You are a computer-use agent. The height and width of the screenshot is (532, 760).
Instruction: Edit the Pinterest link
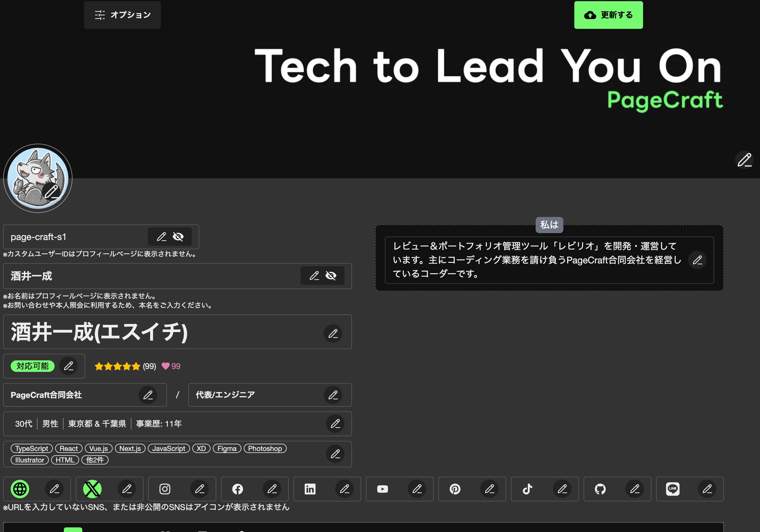(x=489, y=489)
